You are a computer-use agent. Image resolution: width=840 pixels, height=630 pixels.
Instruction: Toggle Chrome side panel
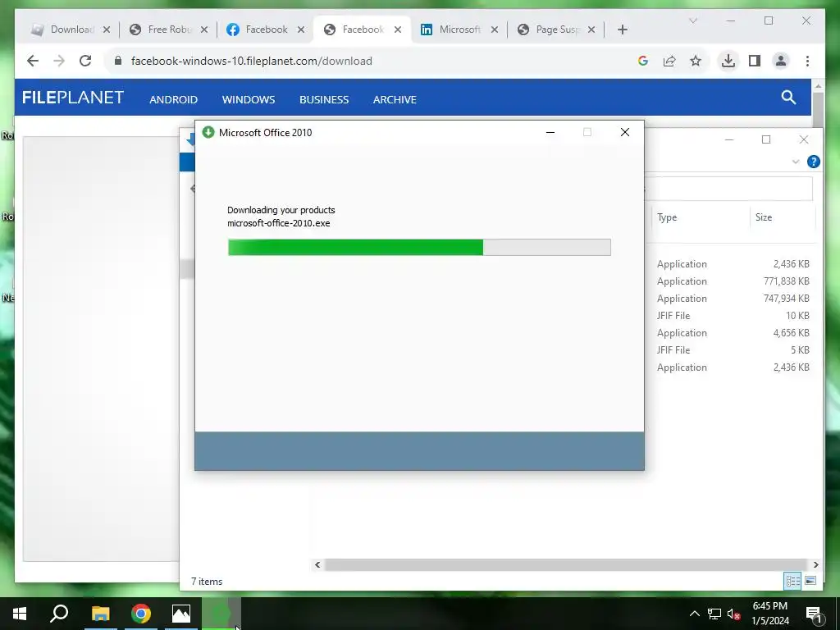tap(755, 61)
